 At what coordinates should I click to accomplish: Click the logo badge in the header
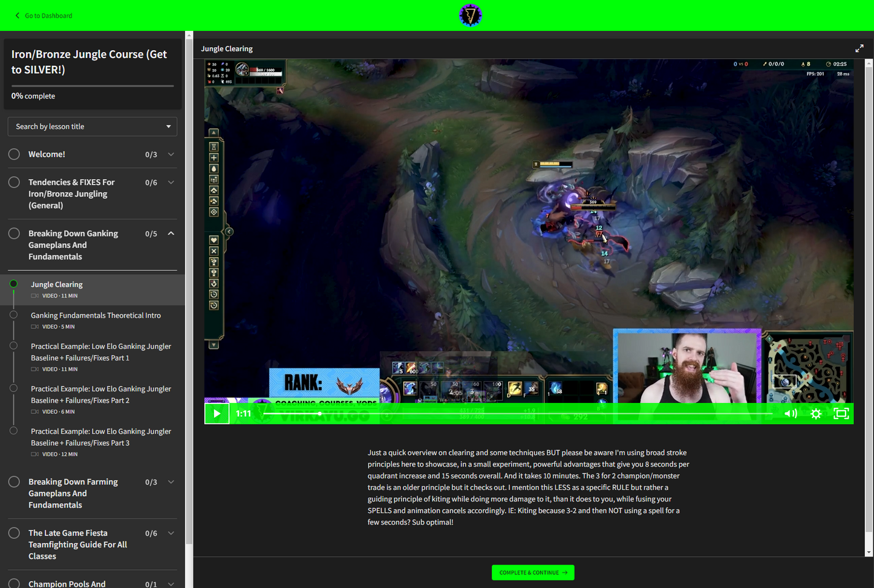point(470,15)
